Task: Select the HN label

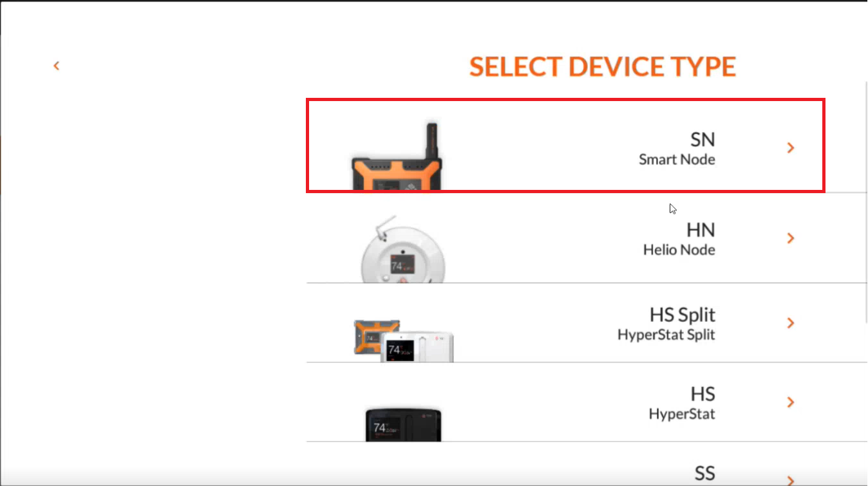Action: coord(701,230)
